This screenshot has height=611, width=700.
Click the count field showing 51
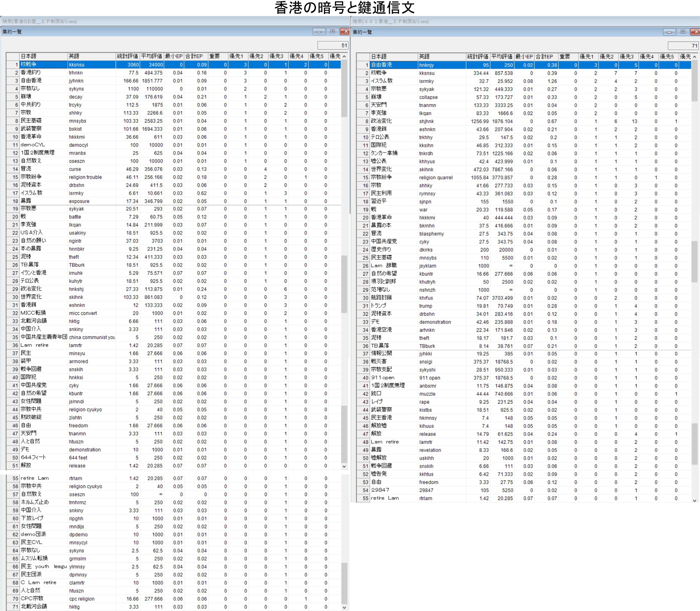pos(333,45)
